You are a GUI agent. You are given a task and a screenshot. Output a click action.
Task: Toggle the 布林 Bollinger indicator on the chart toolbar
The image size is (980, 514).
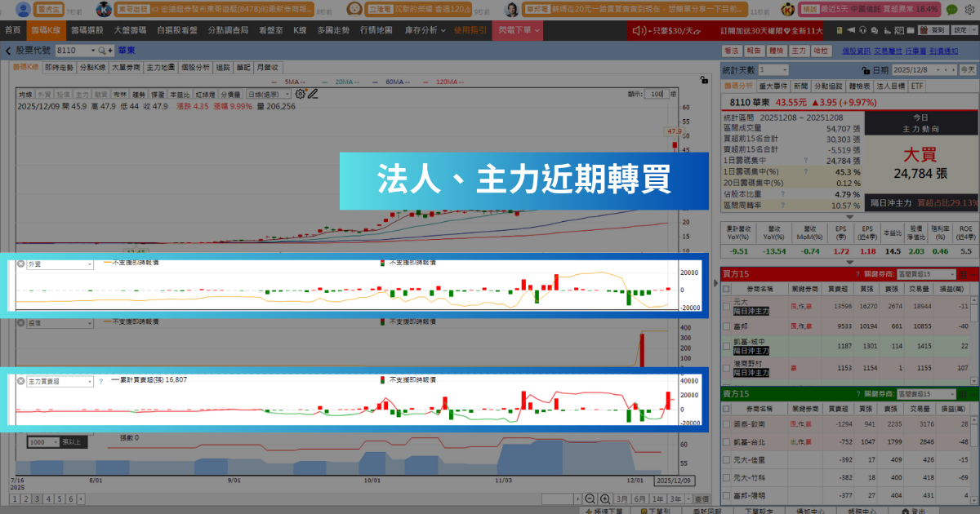point(119,95)
